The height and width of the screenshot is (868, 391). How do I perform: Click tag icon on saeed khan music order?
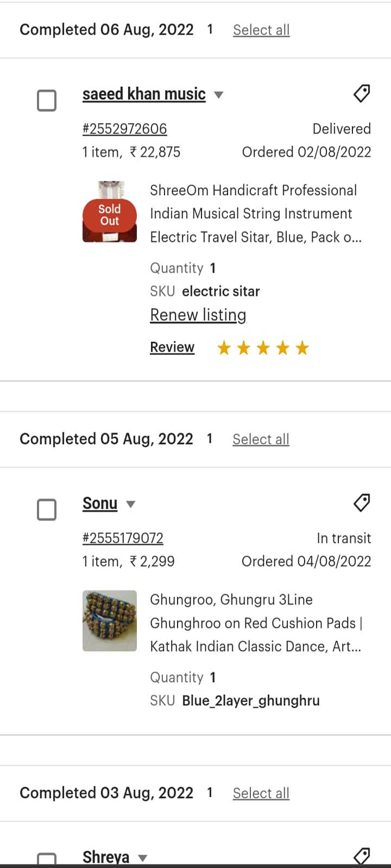coord(362,94)
